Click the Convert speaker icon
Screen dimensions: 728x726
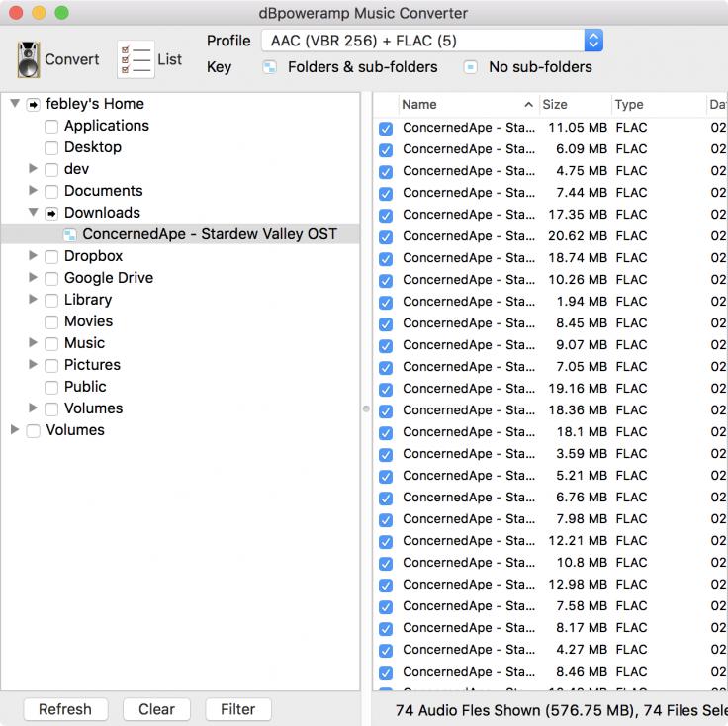29,59
